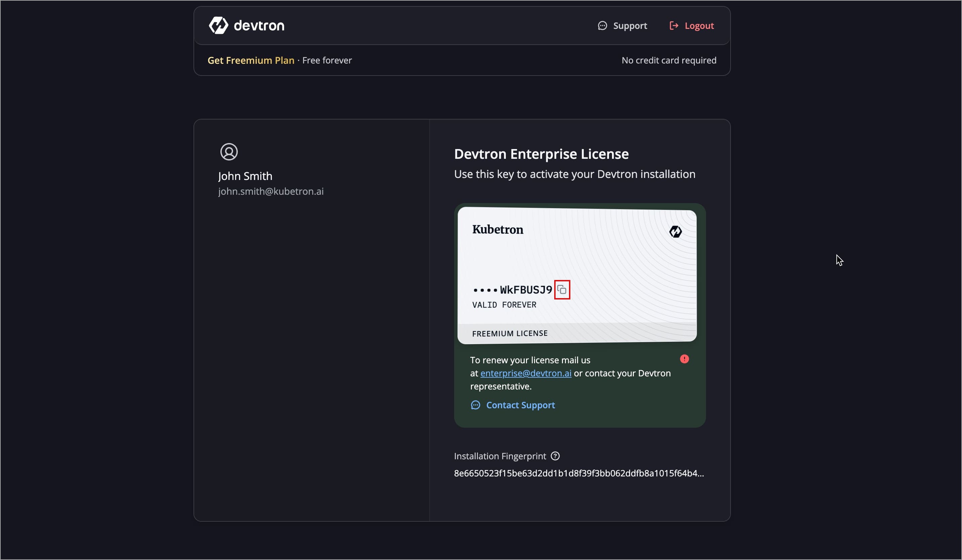Click the Kubetron wordmark on the license card
This screenshot has height=560, width=962.
click(x=498, y=229)
